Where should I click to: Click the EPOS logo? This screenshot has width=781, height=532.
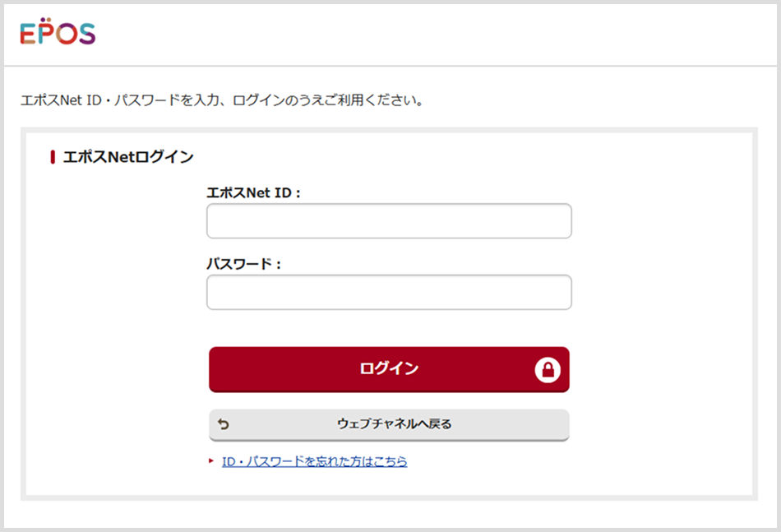click(58, 34)
